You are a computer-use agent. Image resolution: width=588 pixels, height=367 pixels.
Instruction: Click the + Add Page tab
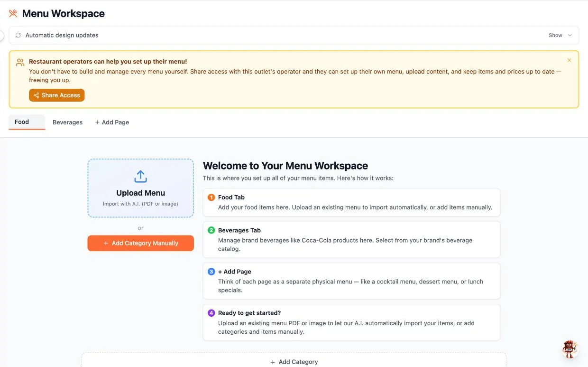pyautogui.click(x=112, y=122)
